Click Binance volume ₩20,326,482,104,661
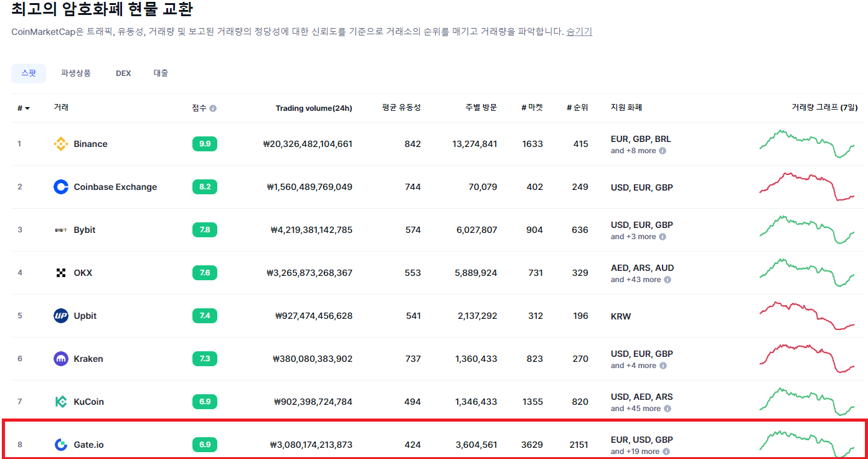Screen dimensions: 868x459 [x=308, y=144]
